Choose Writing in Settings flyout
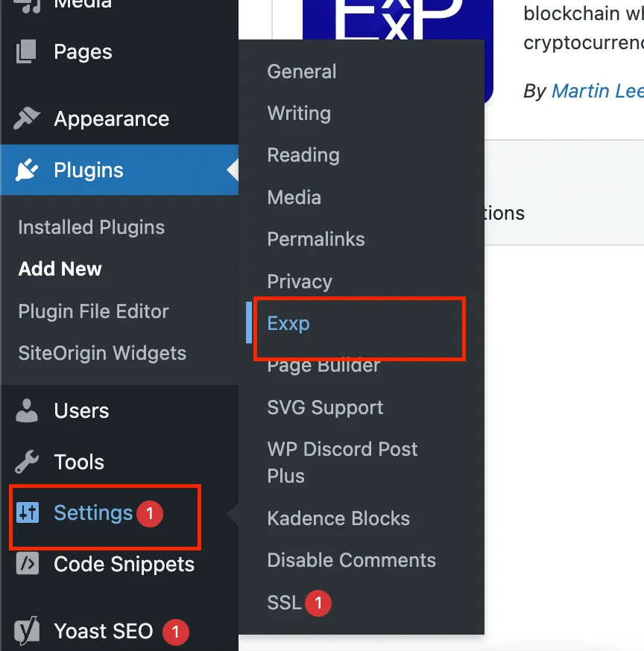Viewport: 644px width, 651px height. pyautogui.click(x=299, y=113)
